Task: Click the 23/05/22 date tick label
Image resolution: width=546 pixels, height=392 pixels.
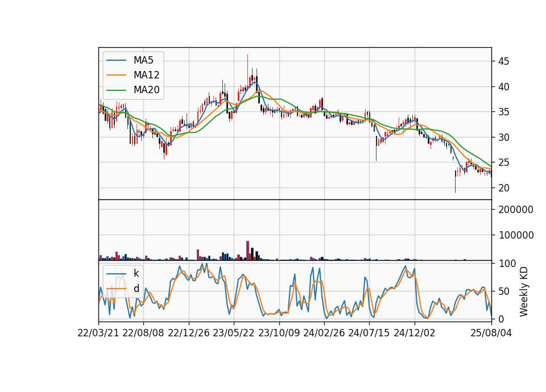Action: (x=234, y=333)
